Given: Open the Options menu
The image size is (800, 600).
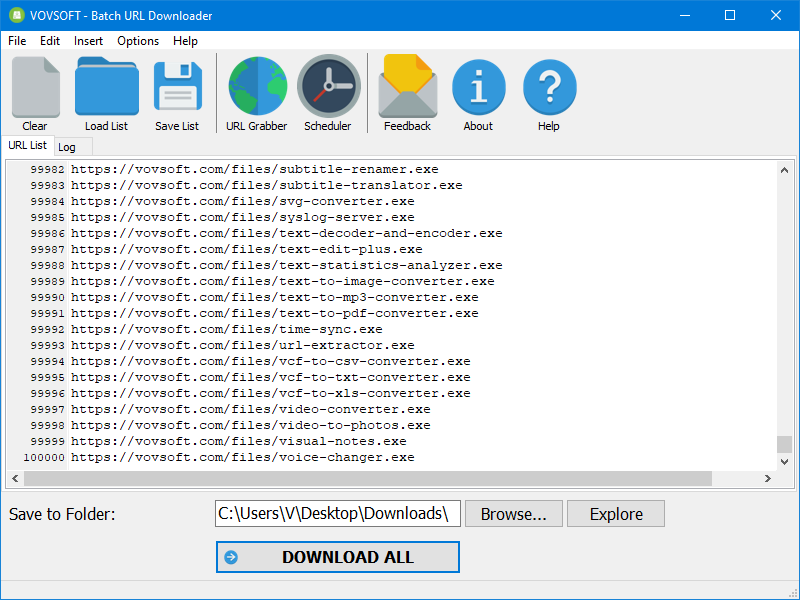Looking at the screenshot, I should [137, 41].
